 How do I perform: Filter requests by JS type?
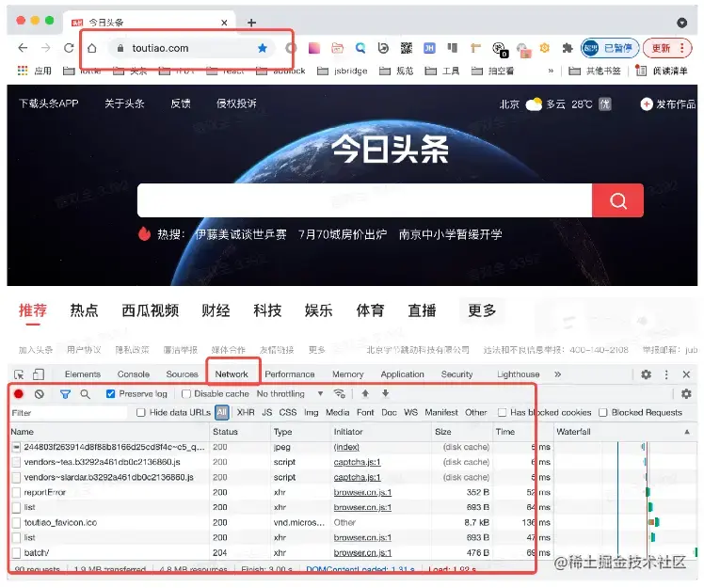267,412
